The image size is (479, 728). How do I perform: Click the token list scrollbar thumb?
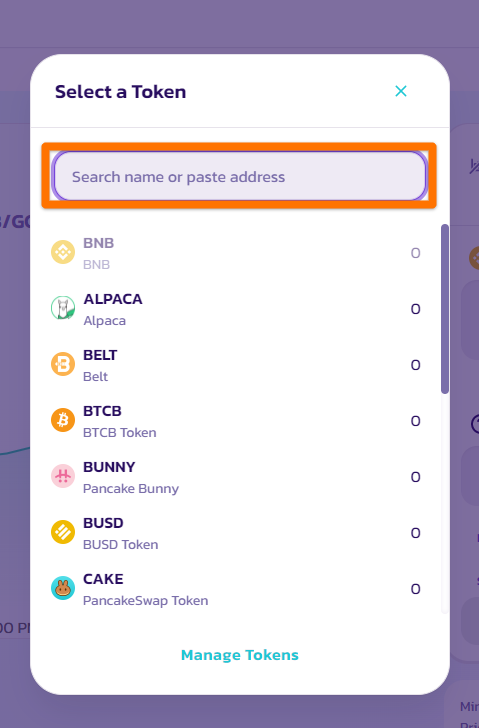445,309
